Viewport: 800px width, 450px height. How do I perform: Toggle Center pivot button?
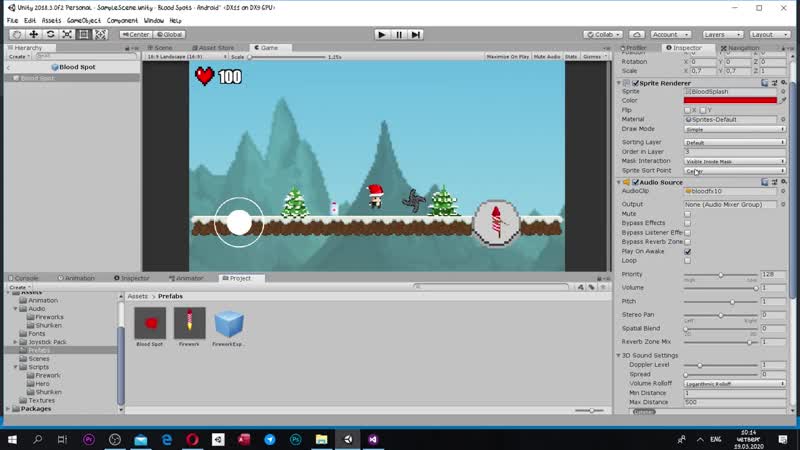click(x=135, y=35)
